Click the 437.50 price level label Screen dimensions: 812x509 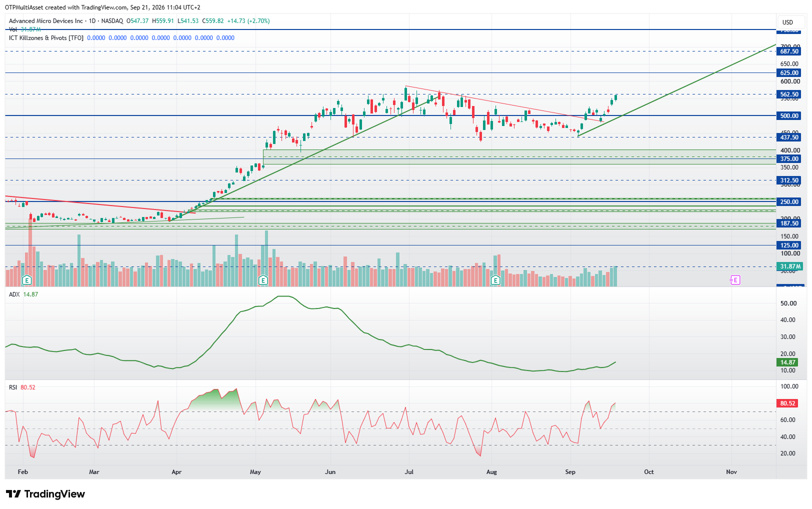[x=789, y=137]
